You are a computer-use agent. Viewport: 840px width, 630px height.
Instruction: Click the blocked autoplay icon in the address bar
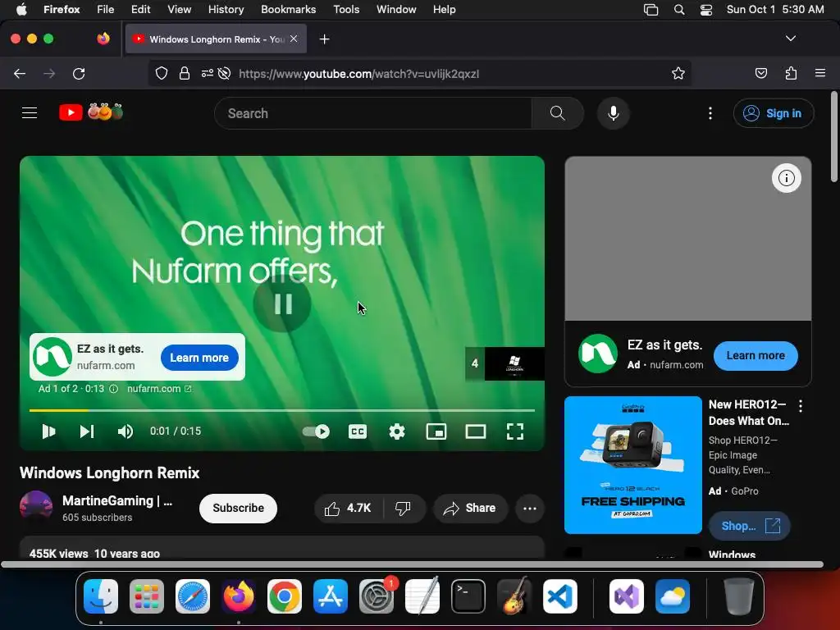[x=225, y=73]
